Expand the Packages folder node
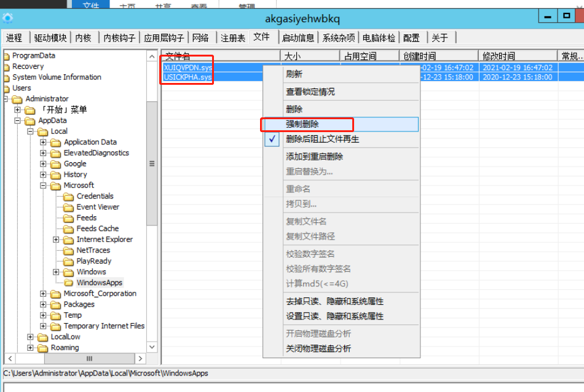Screen dimensions: 584x392 click(44, 305)
